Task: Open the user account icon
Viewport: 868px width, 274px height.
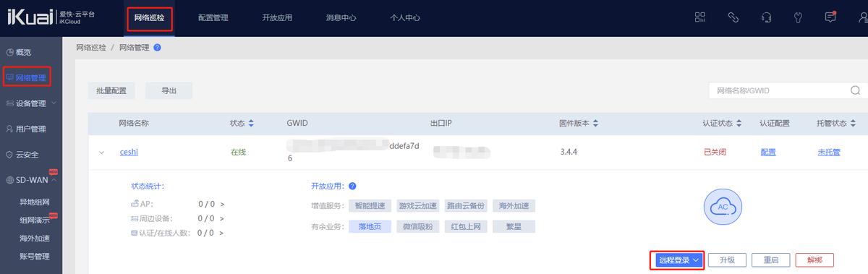Action: (x=863, y=17)
